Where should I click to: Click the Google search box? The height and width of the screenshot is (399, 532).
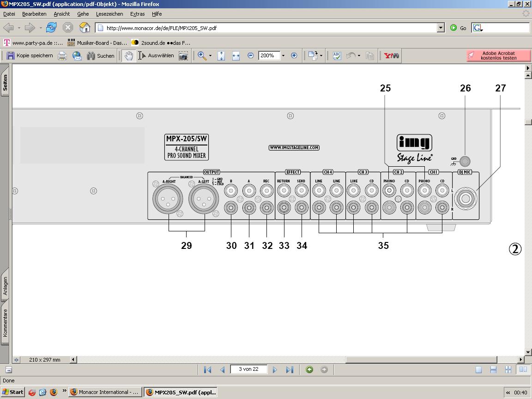(501, 28)
